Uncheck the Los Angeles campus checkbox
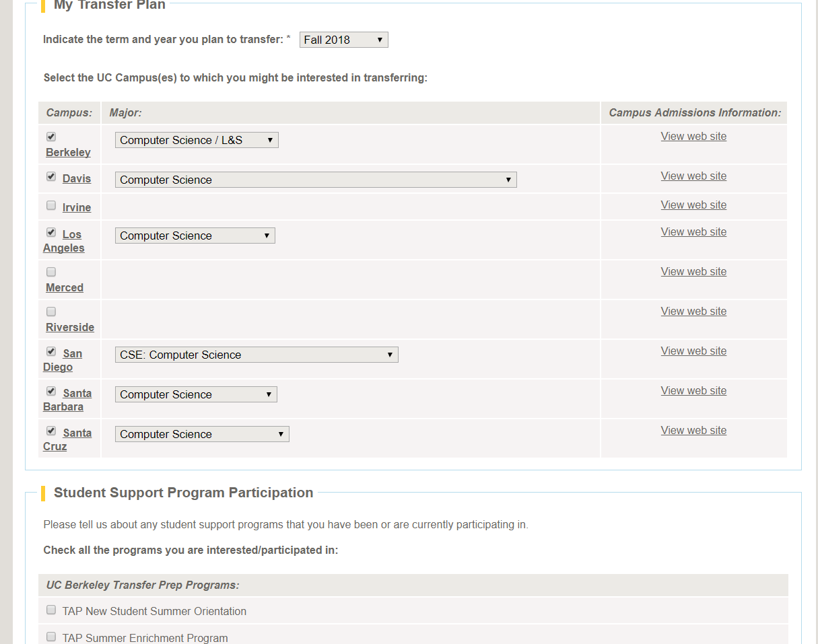 point(51,232)
